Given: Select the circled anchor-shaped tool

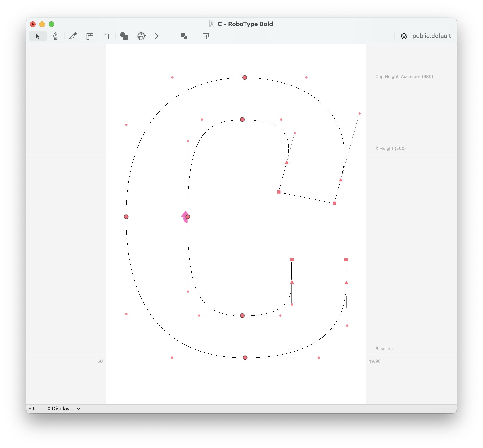Looking at the screenshot, I should click(141, 36).
